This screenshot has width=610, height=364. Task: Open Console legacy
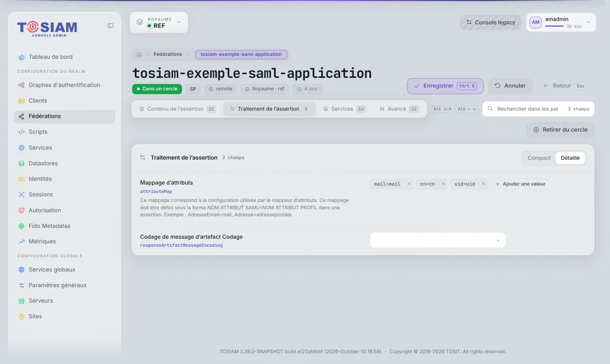(491, 22)
